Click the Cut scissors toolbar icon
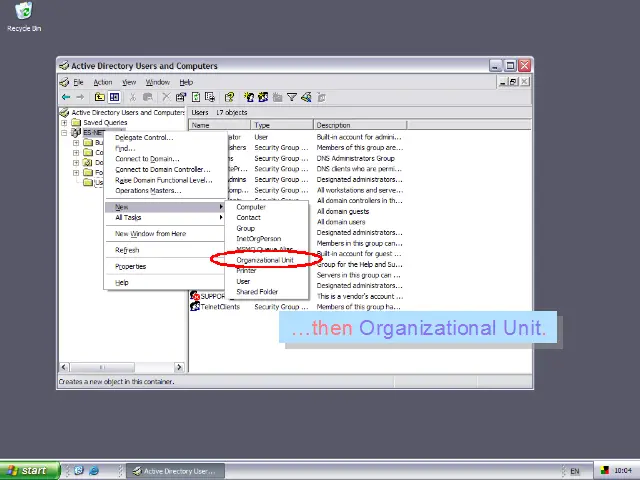Screen dimensions: 640x480 pyautogui.click(x=133, y=97)
